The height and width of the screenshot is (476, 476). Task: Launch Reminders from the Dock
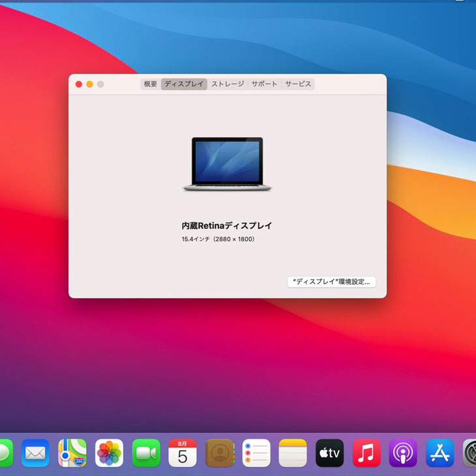tap(256, 453)
